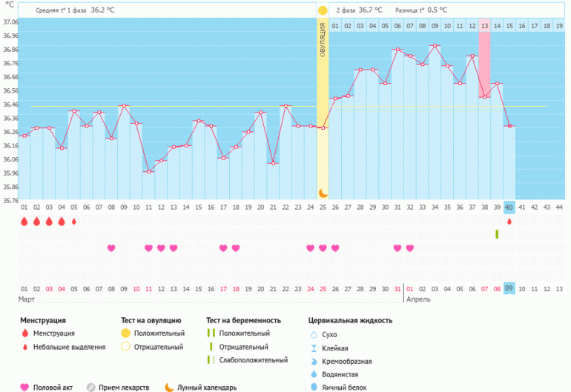Click the pink highlighted column for phase day 13

tap(484, 59)
